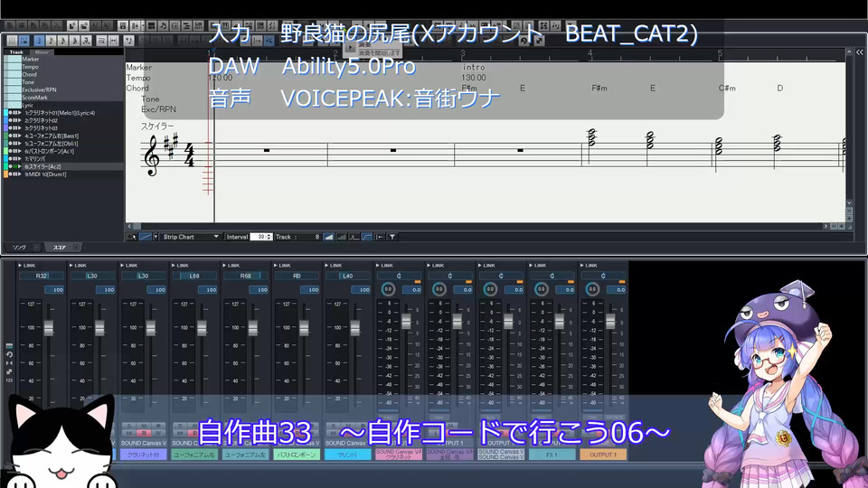Click the vertical bars icon at note toolbar start
The image size is (868, 488).
(x=12, y=41)
